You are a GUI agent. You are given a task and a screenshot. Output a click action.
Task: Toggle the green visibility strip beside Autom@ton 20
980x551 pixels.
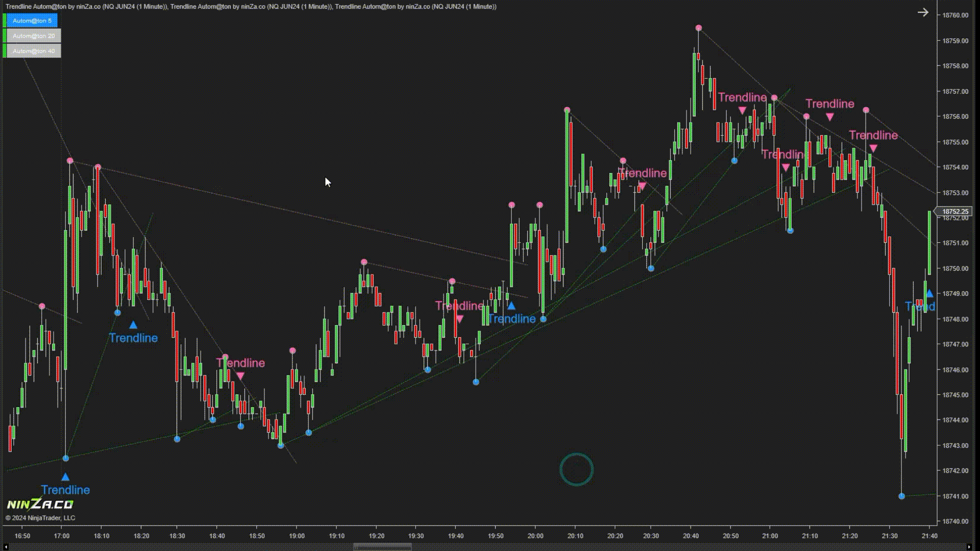[x=5, y=36]
